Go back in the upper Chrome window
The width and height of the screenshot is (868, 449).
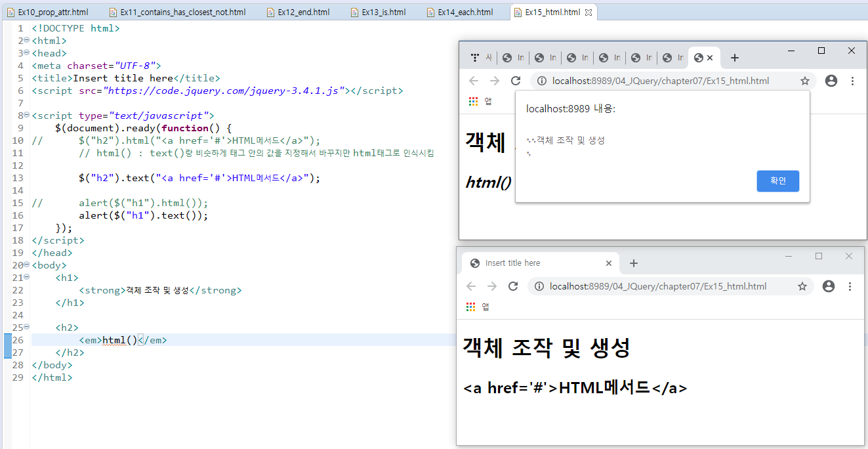(x=474, y=81)
